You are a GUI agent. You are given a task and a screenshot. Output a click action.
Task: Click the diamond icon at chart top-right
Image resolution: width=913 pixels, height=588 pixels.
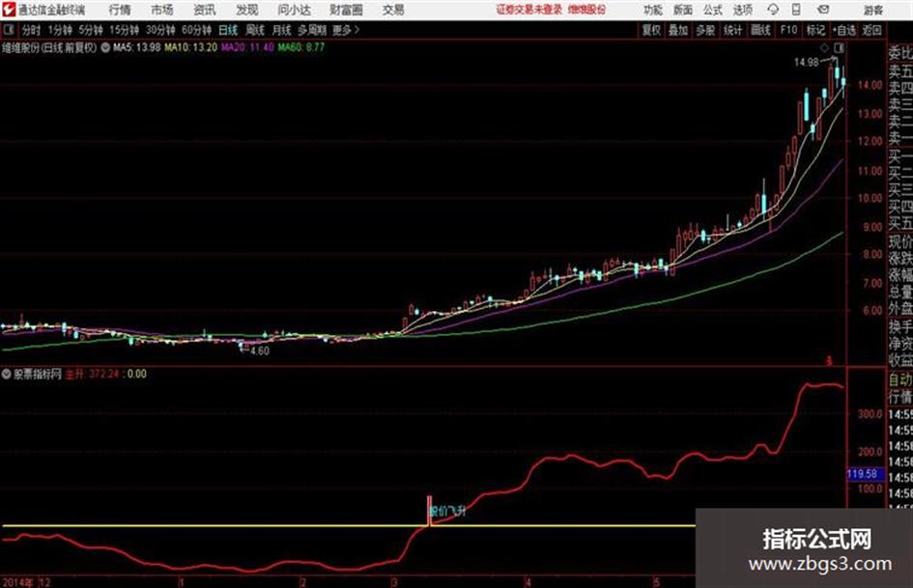pyautogui.click(x=824, y=47)
